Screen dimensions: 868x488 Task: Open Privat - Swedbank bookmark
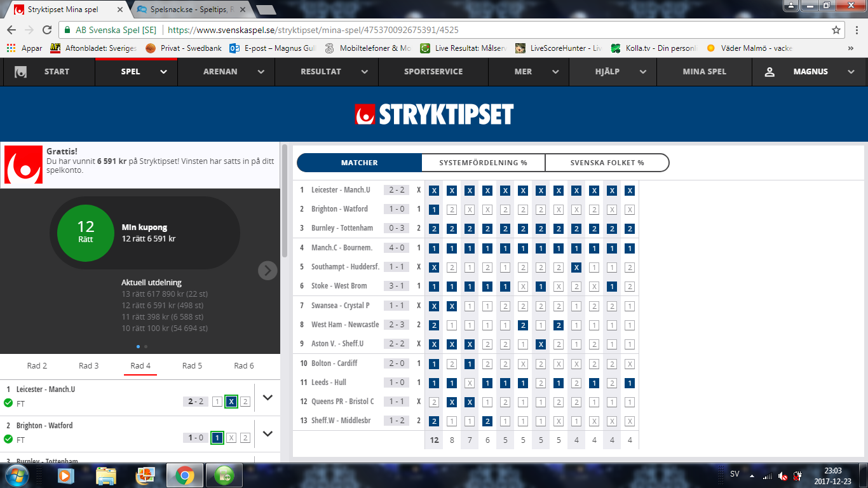click(x=184, y=48)
